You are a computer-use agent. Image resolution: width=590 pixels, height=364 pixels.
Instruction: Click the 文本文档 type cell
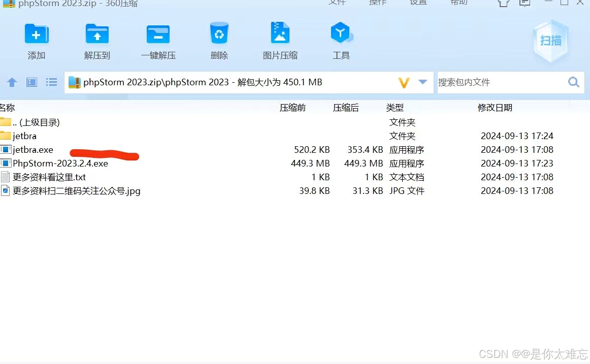407,177
